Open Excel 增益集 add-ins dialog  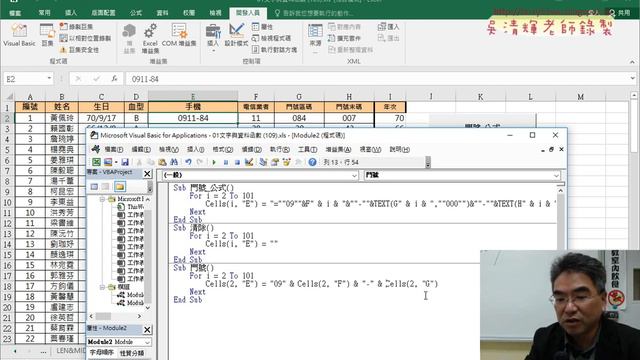(150, 39)
